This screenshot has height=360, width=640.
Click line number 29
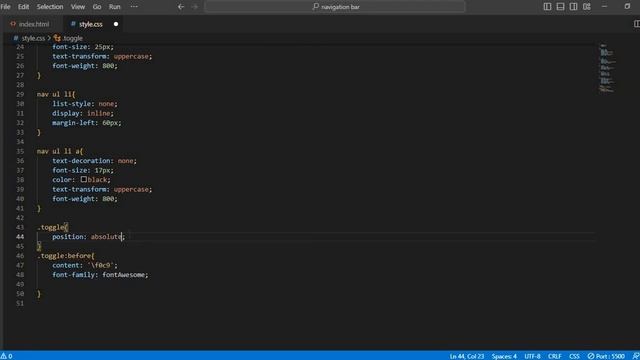coord(20,94)
